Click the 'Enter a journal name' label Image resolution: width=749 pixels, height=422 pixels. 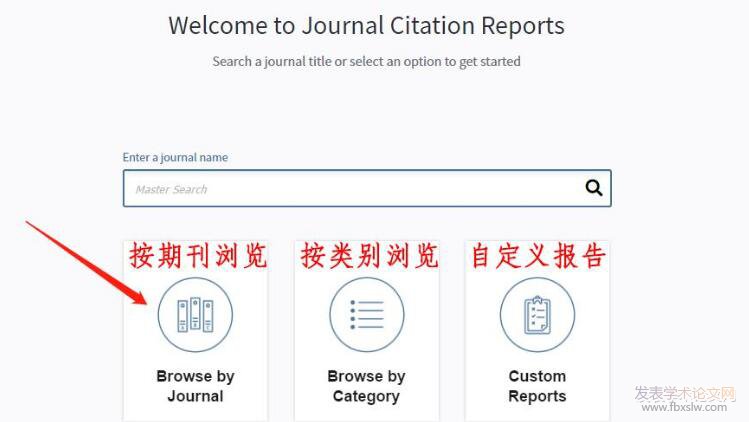pyautogui.click(x=175, y=157)
